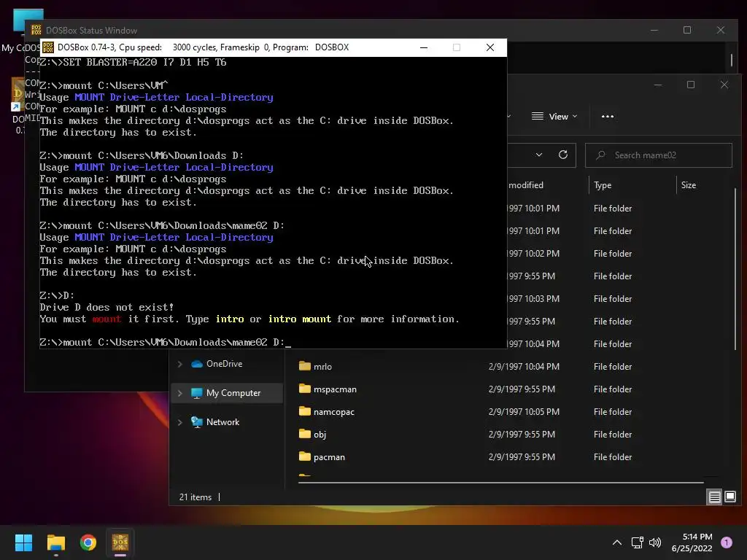Click the DOSBox command prompt line
The width and height of the screenshot is (747, 560).
pos(165,343)
